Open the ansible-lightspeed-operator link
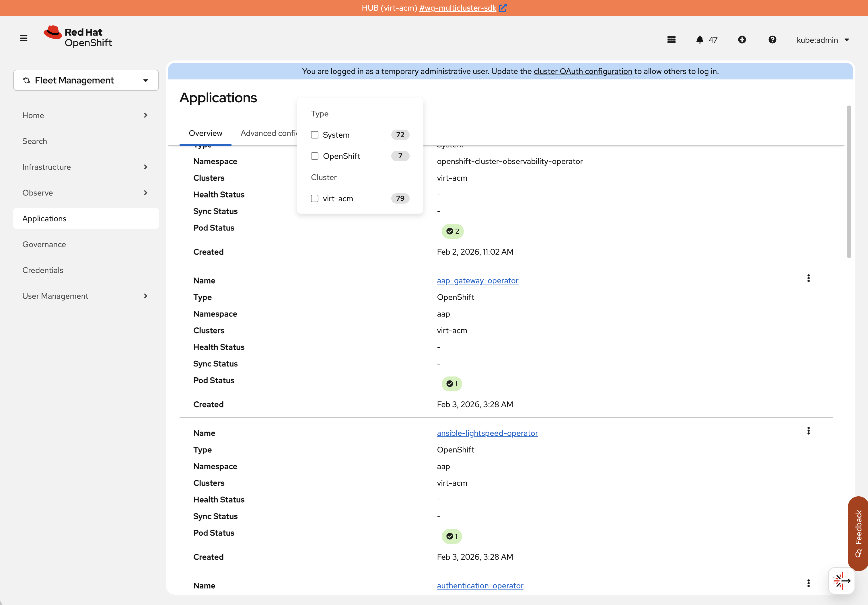The height and width of the screenshot is (605, 868). 487,433
